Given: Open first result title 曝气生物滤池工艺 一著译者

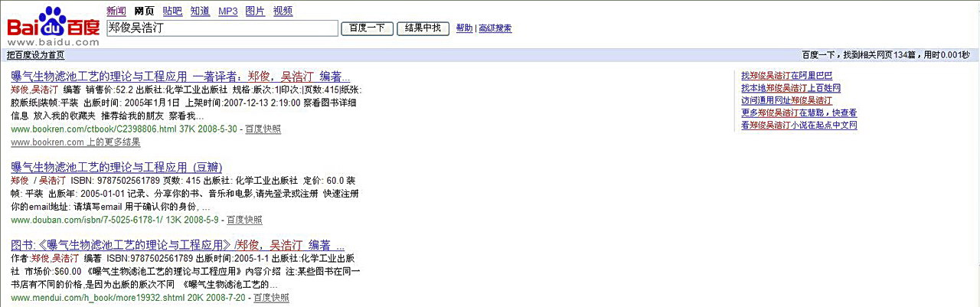Looking at the screenshot, I should (181, 77).
